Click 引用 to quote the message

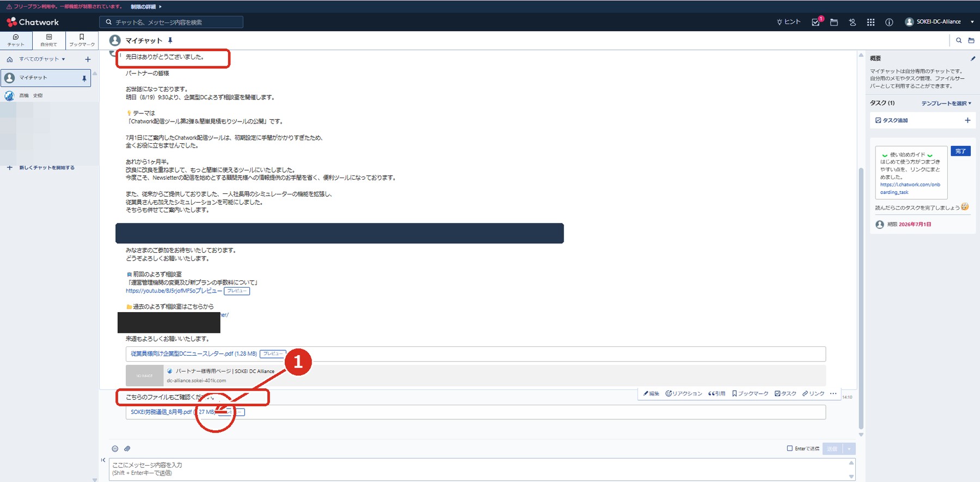(717, 393)
